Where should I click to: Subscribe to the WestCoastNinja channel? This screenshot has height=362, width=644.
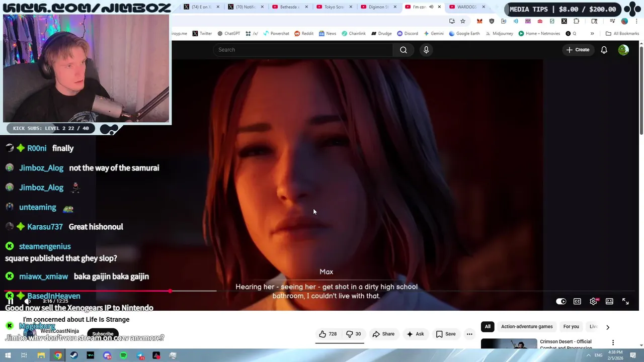tap(103, 334)
